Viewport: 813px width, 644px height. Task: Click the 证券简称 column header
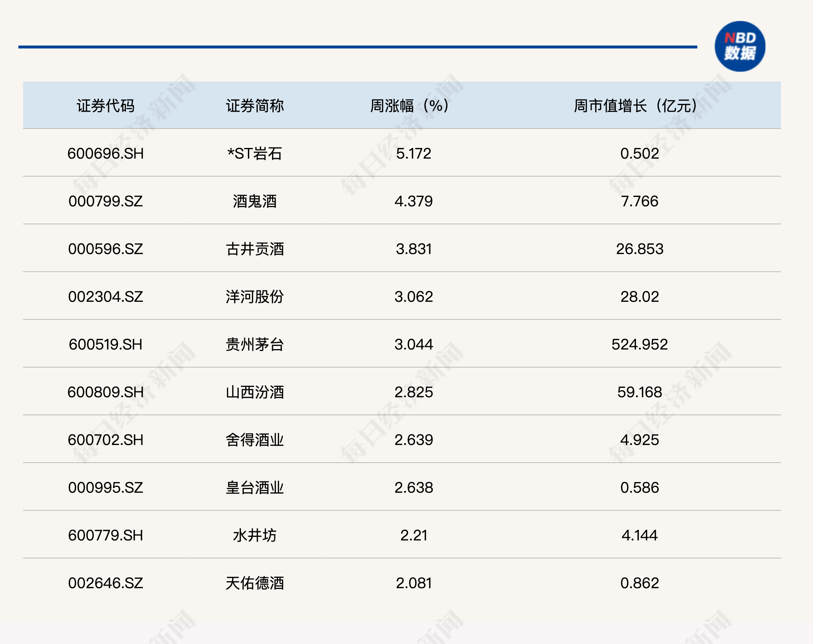255,106
